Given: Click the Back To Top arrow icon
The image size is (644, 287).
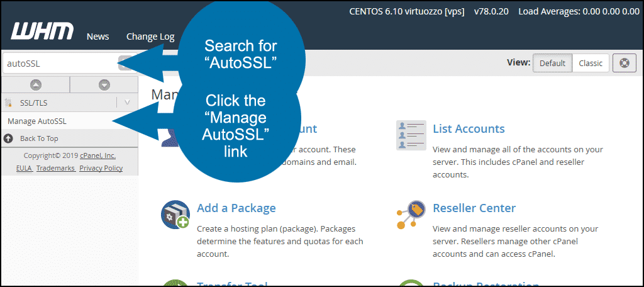Looking at the screenshot, I should tap(8, 138).
